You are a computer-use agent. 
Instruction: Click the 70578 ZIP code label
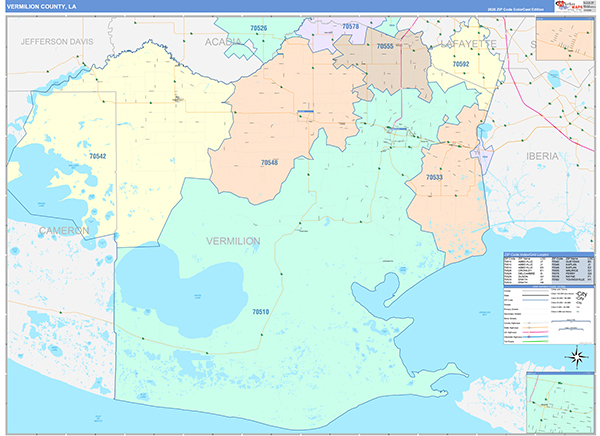[x=350, y=27]
